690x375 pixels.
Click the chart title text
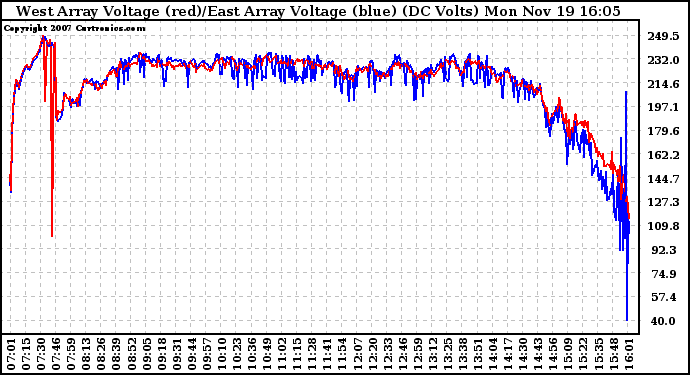318,11
